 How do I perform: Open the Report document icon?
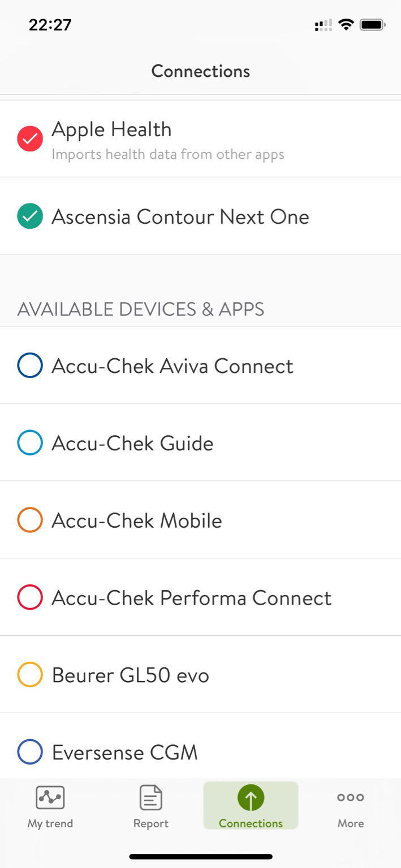(150, 797)
